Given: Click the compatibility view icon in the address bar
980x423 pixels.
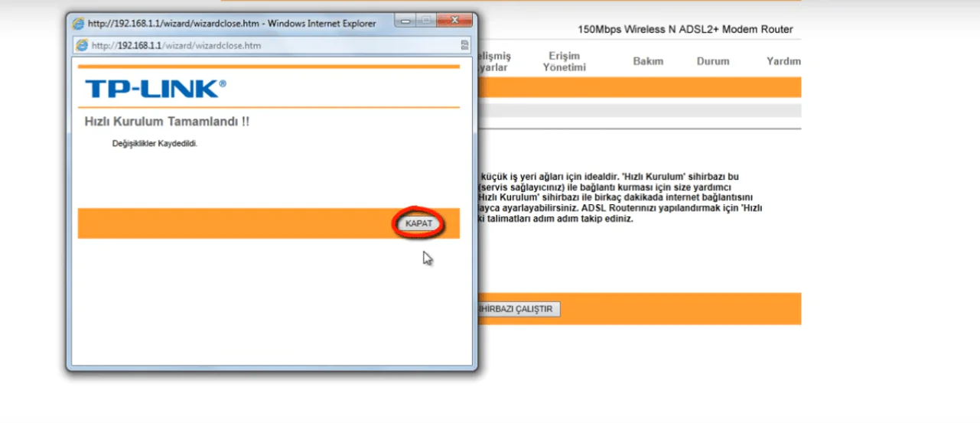Looking at the screenshot, I should (464, 45).
